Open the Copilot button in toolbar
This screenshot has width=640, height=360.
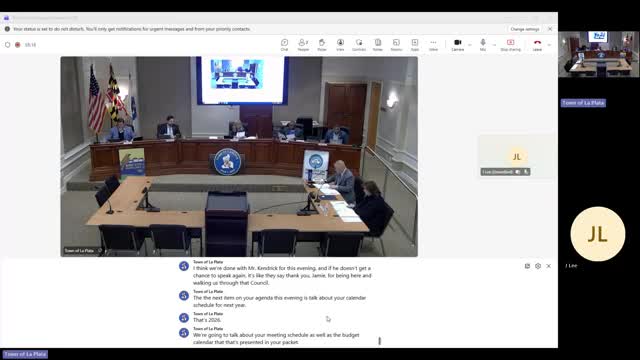[359, 44]
